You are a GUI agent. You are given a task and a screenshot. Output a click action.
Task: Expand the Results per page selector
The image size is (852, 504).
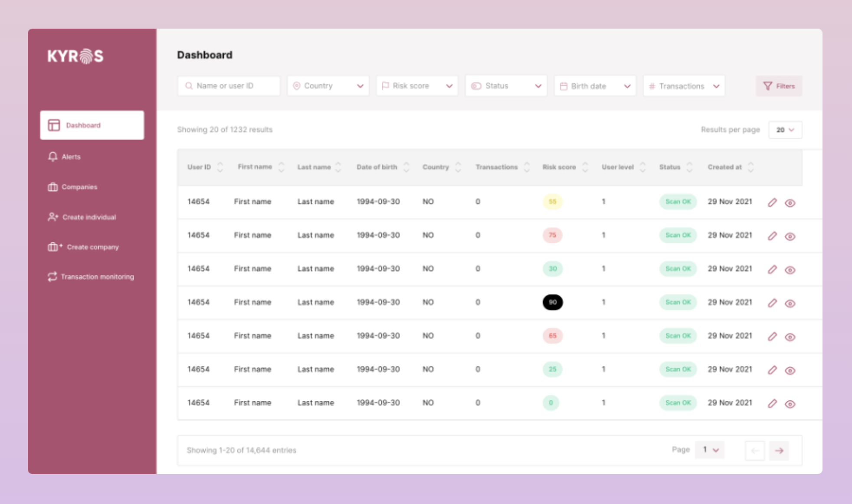tap(785, 130)
